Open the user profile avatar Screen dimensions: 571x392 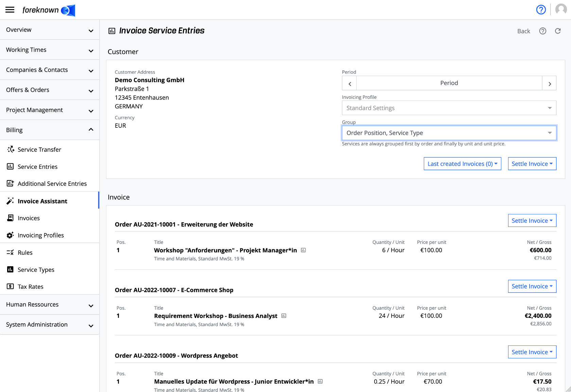(x=561, y=10)
